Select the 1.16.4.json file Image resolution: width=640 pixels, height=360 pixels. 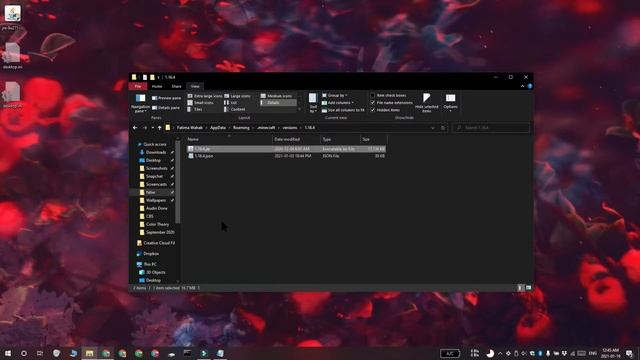click(x=286, y=156)
